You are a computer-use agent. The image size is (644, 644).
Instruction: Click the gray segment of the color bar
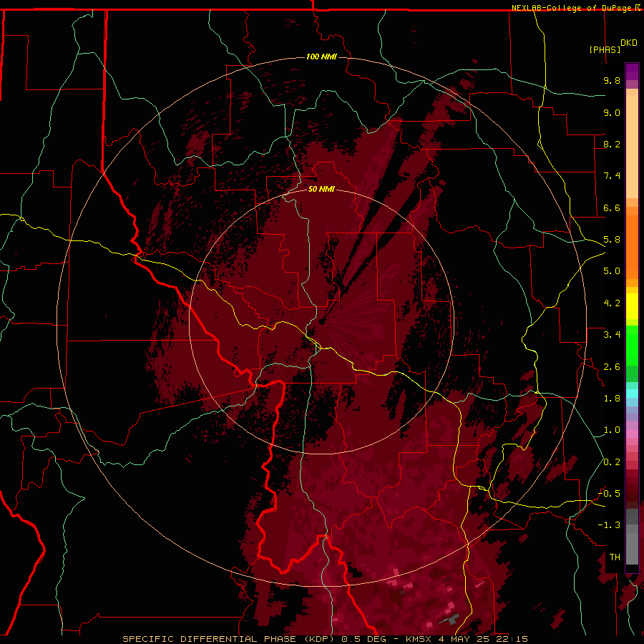tap(632, 538)
